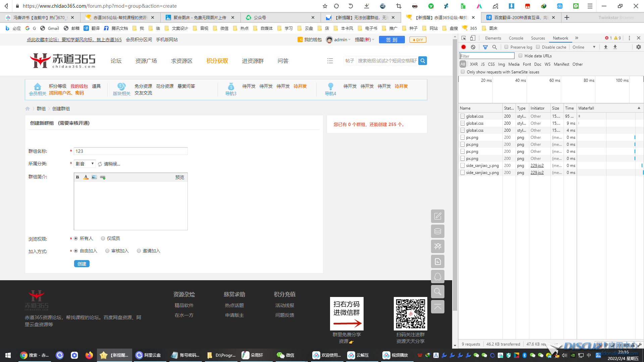Select the 邀请加入 join method radio
Viewport: 644px width, 362px height.
point(139,251)
